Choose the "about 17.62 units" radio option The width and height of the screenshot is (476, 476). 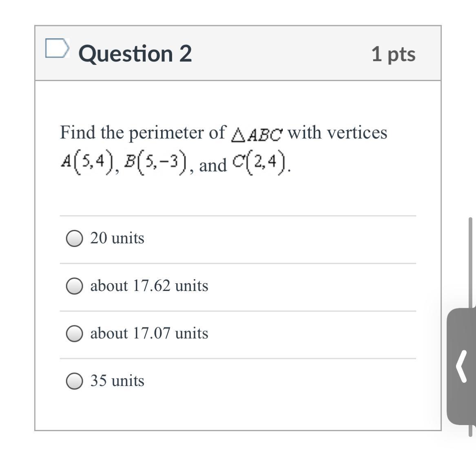pyautogui.click(x=74, y=286)
